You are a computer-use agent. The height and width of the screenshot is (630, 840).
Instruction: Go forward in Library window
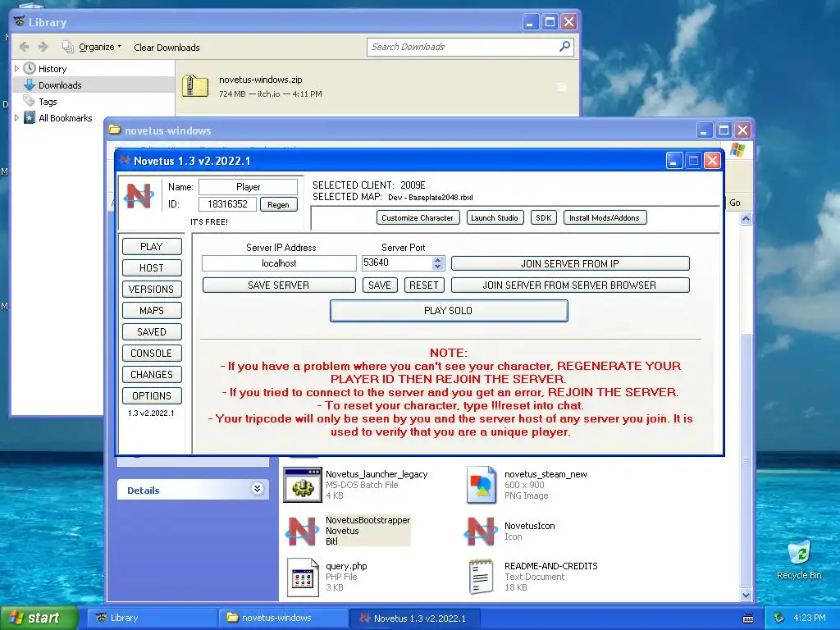pyautogui.click(x=43, y=47)
